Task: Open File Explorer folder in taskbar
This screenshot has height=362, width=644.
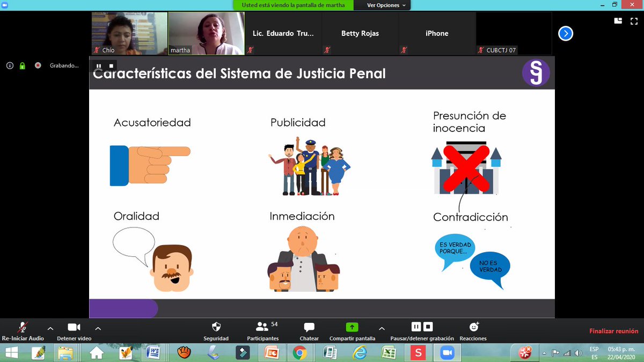Action: coord(65,352)
